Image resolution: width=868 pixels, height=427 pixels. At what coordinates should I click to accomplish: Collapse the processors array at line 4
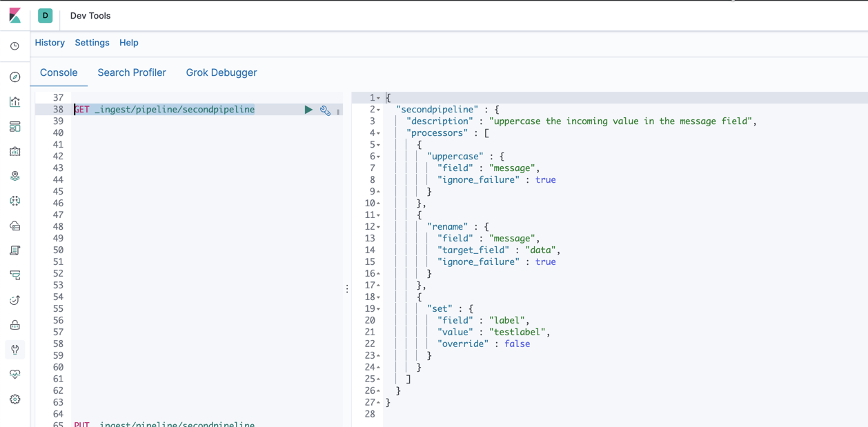tap(379, 132)
